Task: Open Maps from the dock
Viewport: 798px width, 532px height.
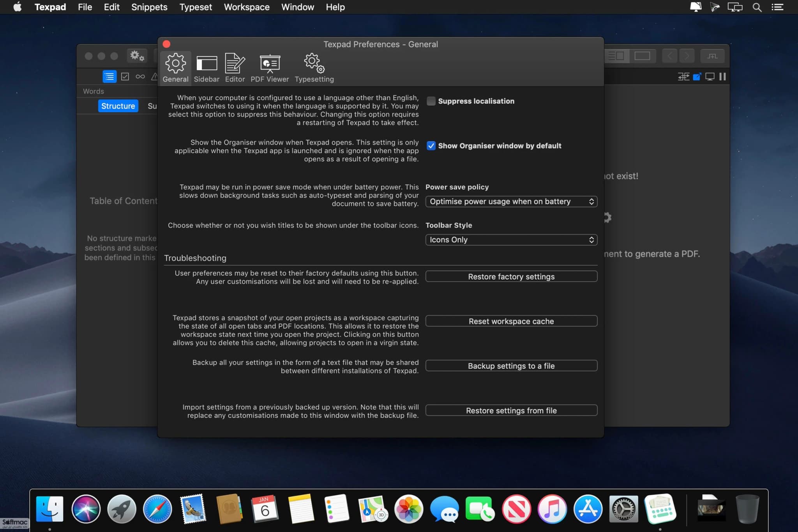Action: [x=373, y=509]
